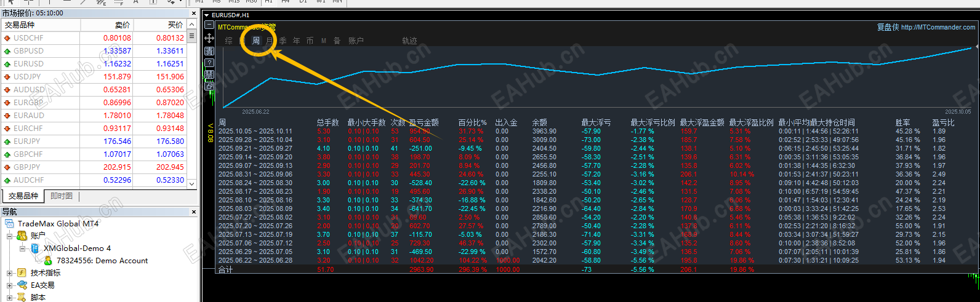Collapse the XMGlobal-Demo 4 tree node
The width and height of the screenshot is (980, 302).
click(23, 248)
